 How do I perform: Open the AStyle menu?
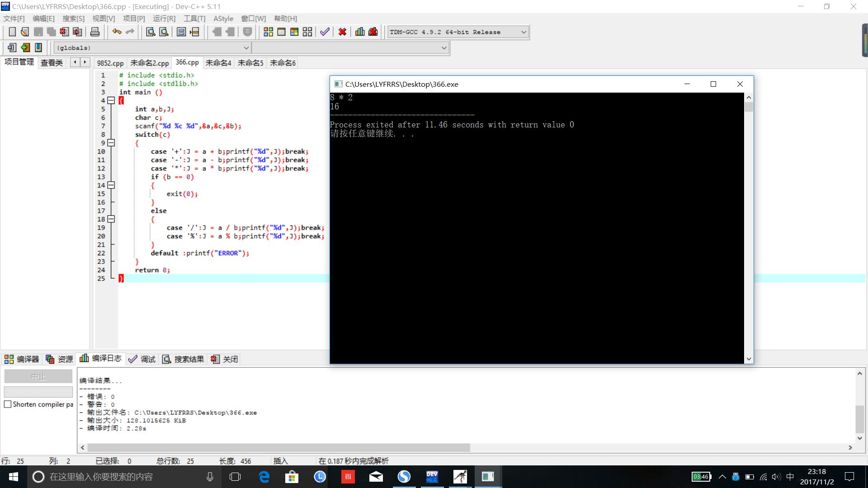223,19
